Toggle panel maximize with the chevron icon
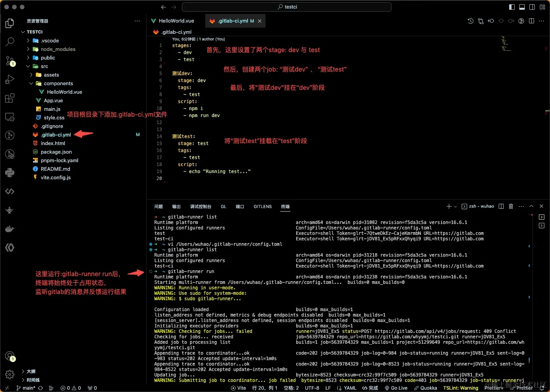 tap(531, 206)
